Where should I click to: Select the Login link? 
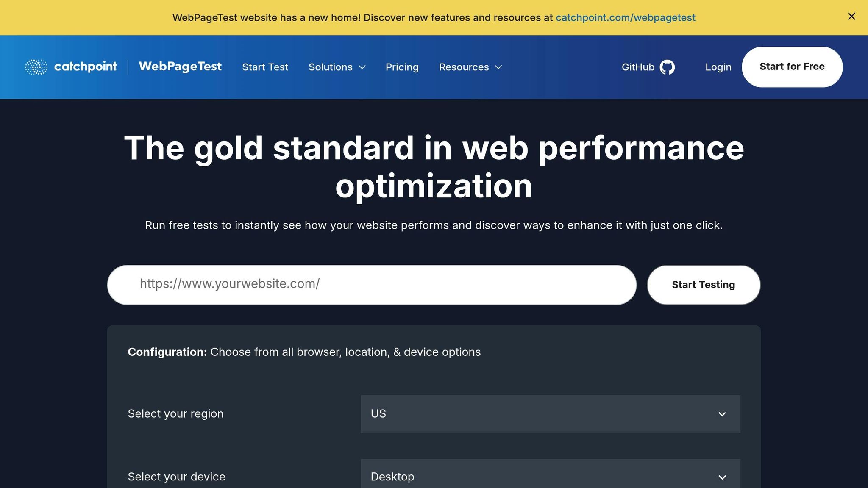(x=718, y=67)
